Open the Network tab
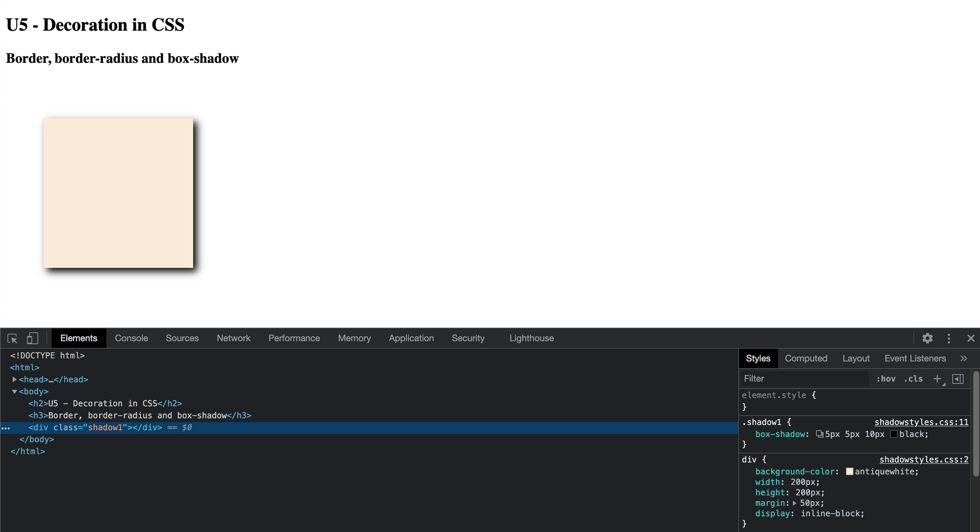Screen dimensions: 980x532 coord(233,338)
